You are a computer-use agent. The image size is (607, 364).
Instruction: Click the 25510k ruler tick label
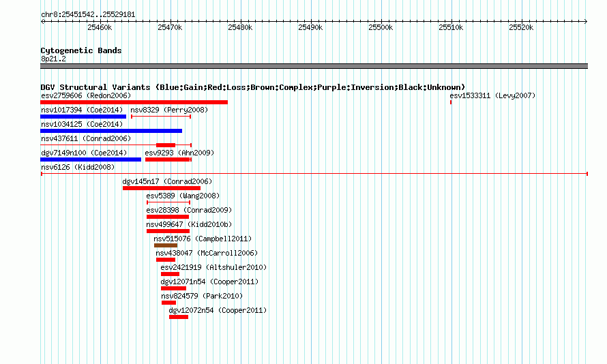click(x=451, y=27)
